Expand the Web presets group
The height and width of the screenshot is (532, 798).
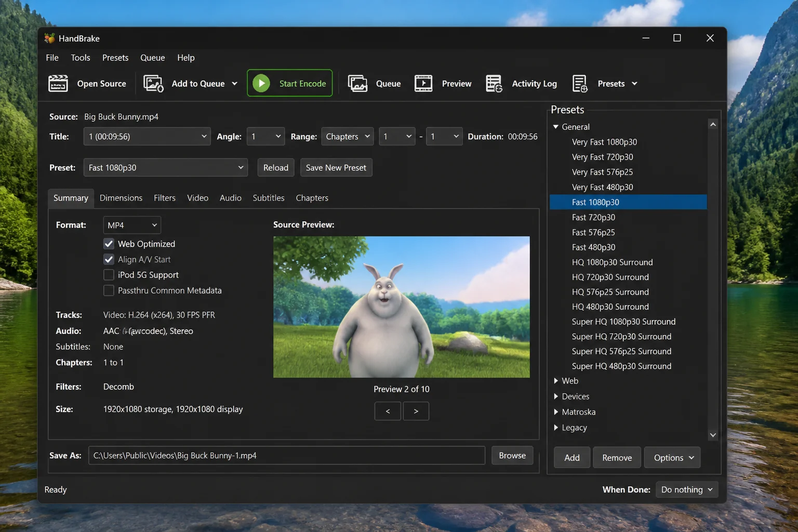(x=556, y=381)
